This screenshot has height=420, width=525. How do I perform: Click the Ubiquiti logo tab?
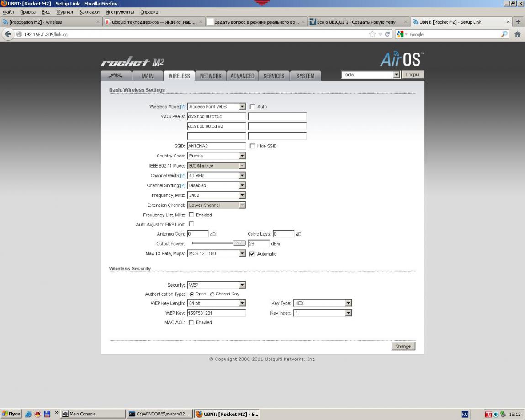coord(116,76)
